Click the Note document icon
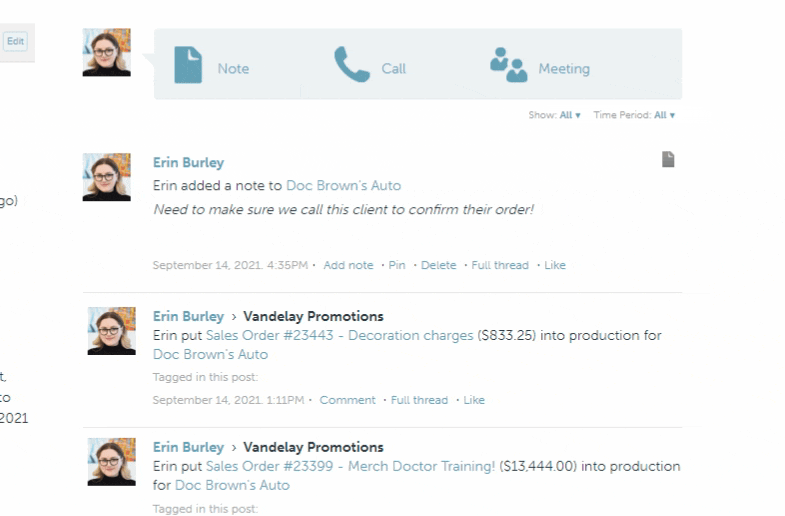 point(188,65)
